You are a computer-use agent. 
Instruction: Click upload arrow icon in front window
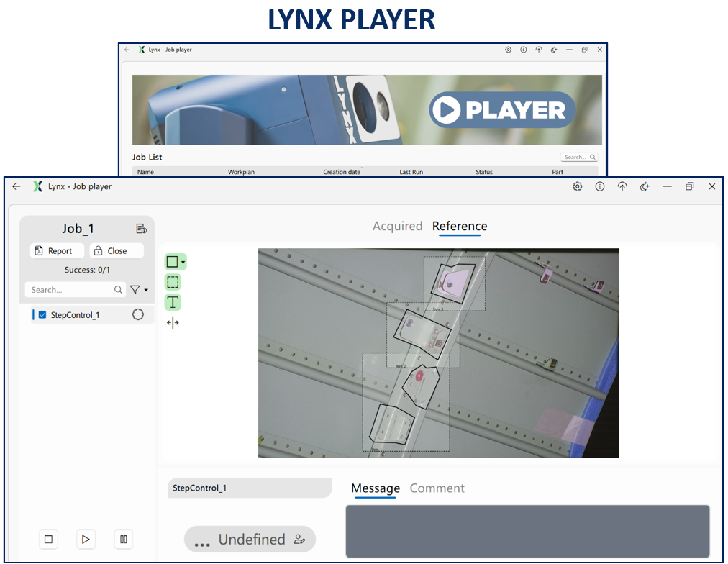point(622,186)
